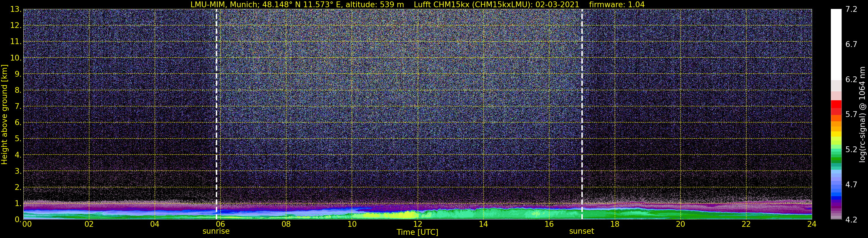Click the 'Height above ground [km]' axis label
Image resolution: width=868 pixels, height=238 pixels.
(4, 114)
